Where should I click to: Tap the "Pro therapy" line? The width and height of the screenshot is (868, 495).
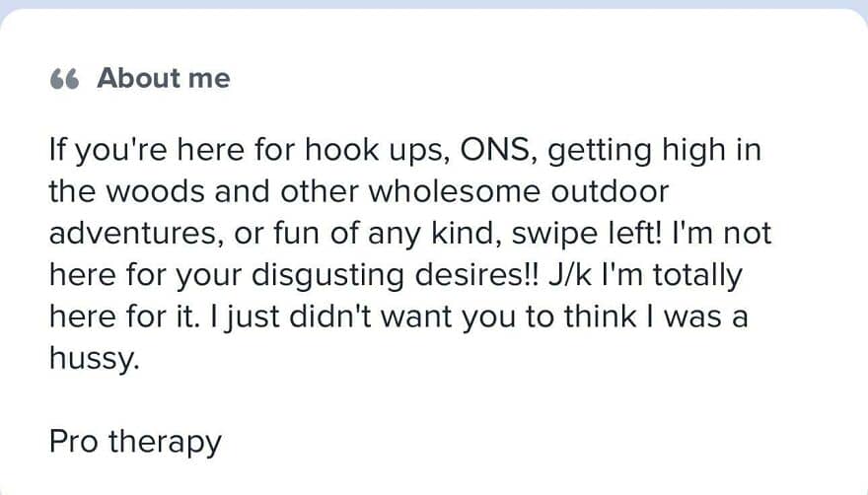pos(135,441)
